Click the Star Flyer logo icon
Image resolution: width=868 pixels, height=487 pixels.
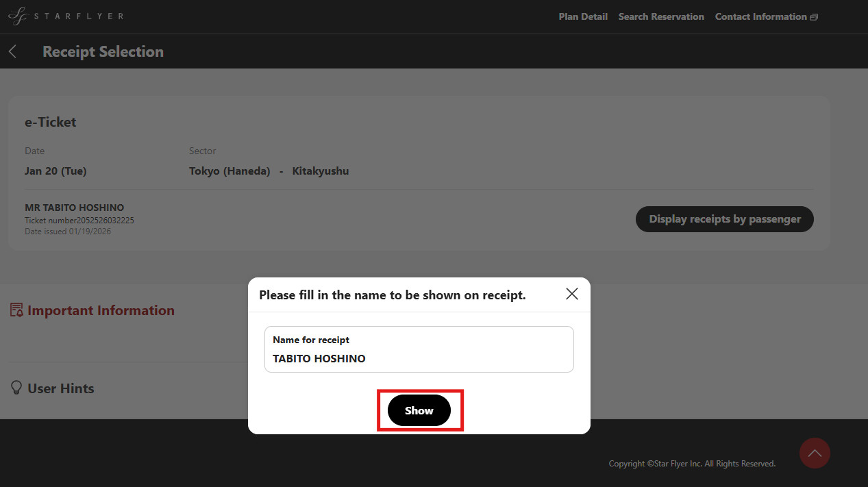17,16
